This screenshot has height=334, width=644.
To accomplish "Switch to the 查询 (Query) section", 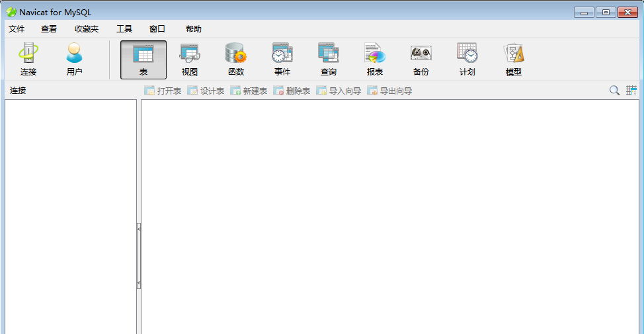I will point(328,60).
